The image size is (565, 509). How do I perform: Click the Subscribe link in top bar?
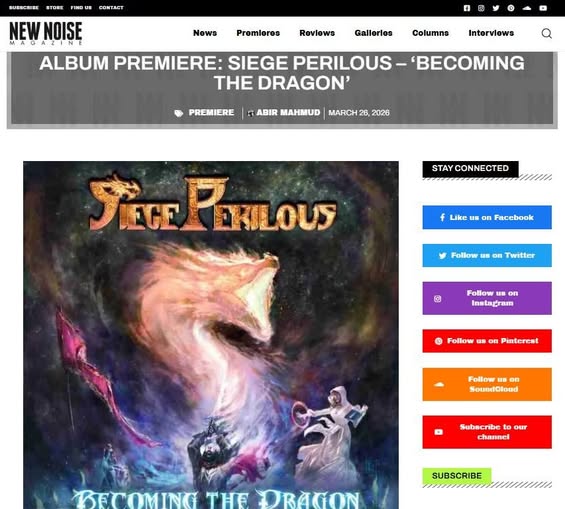tap(24, 8)
